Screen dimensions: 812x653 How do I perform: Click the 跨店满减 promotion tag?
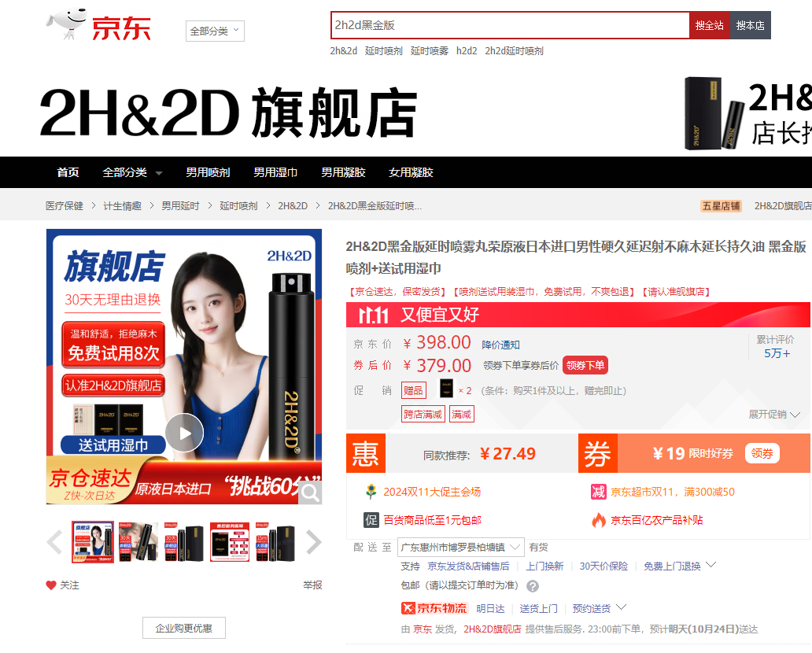coord(423,415)
